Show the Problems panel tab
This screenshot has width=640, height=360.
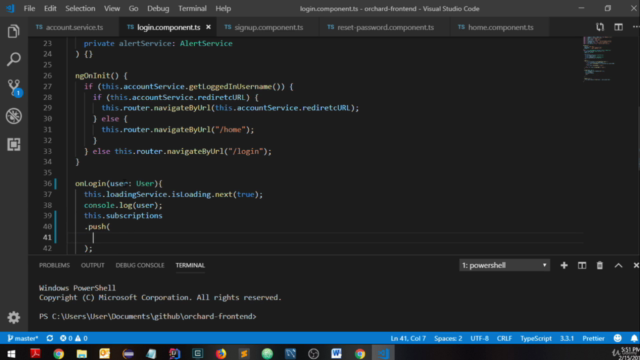coord(54,265)
